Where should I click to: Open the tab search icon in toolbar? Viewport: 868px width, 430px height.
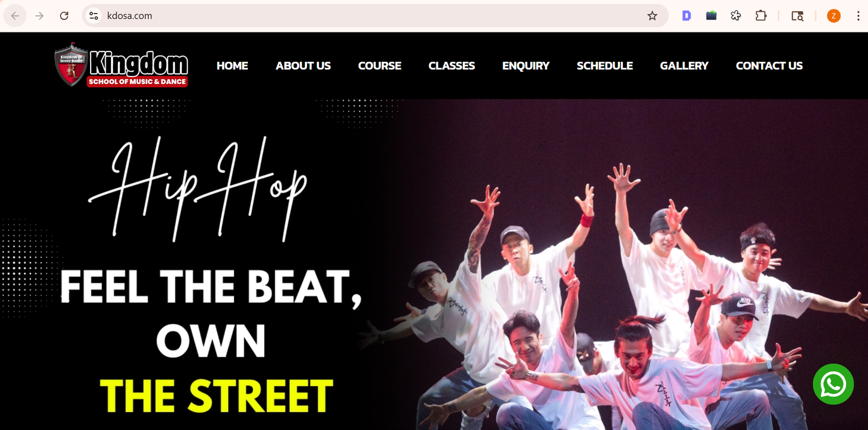(x=797, y=16)
